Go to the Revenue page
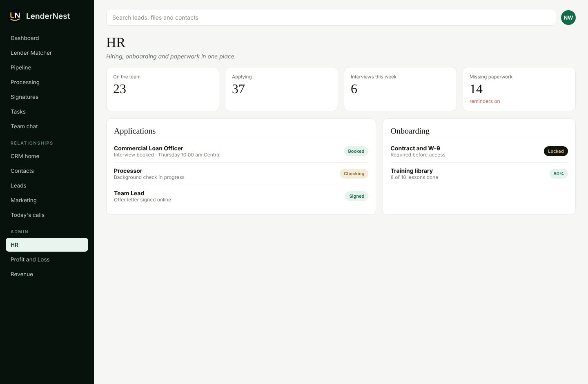This screenshot has width=588, height=384. tap(47, 274)
